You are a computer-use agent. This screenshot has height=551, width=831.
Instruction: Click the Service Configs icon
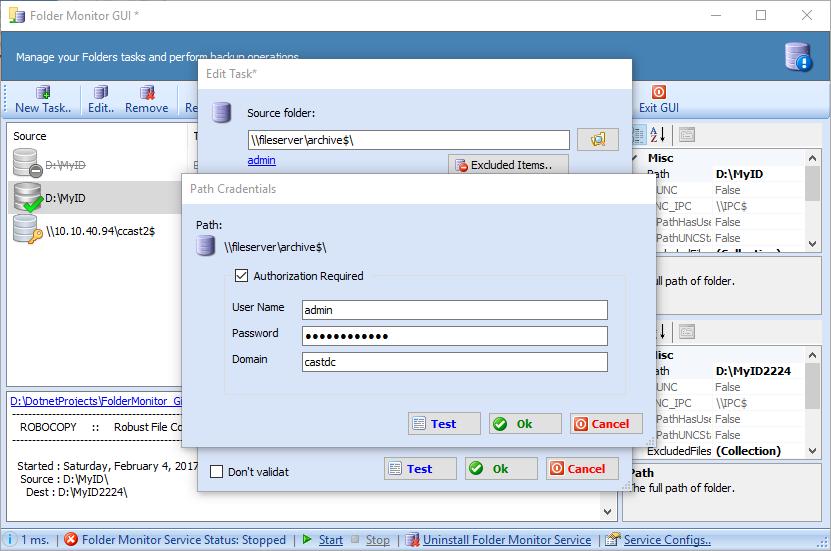pos(613,539)
